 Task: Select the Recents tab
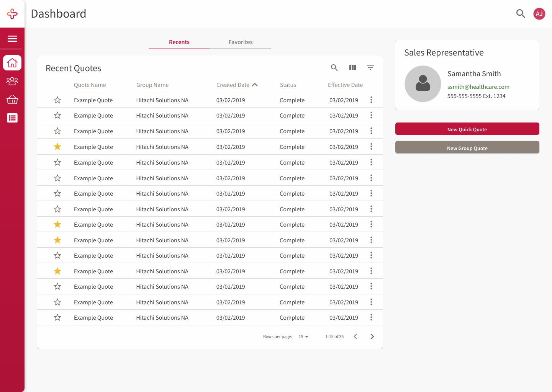tap(179, 42)
